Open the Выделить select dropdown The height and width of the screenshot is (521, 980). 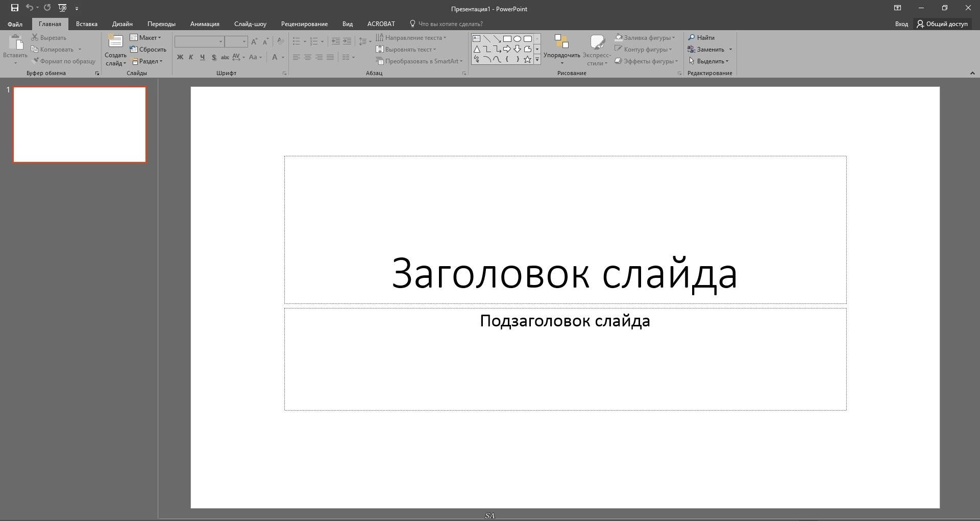click(x=708, y=61)
